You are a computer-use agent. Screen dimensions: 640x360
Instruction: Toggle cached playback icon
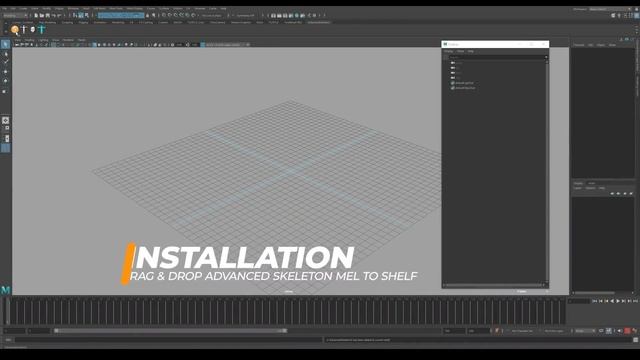pyautogui.click(x=609, y=331)
